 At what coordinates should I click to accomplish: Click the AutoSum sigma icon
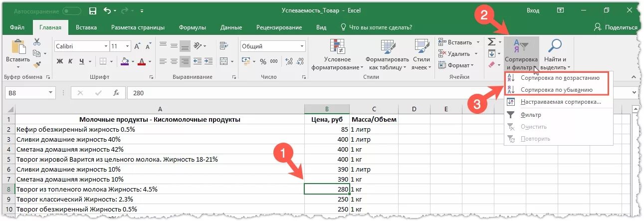(491, 42)
